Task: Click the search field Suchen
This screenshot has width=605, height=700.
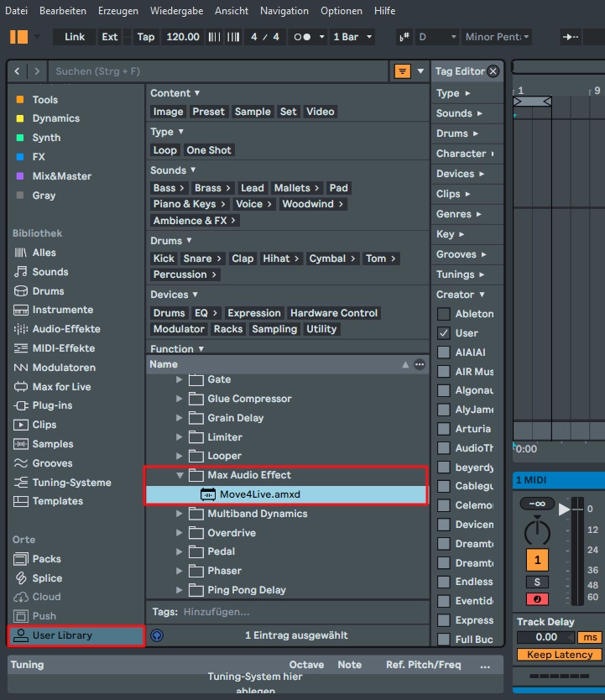Action: (x=218, y=71)
